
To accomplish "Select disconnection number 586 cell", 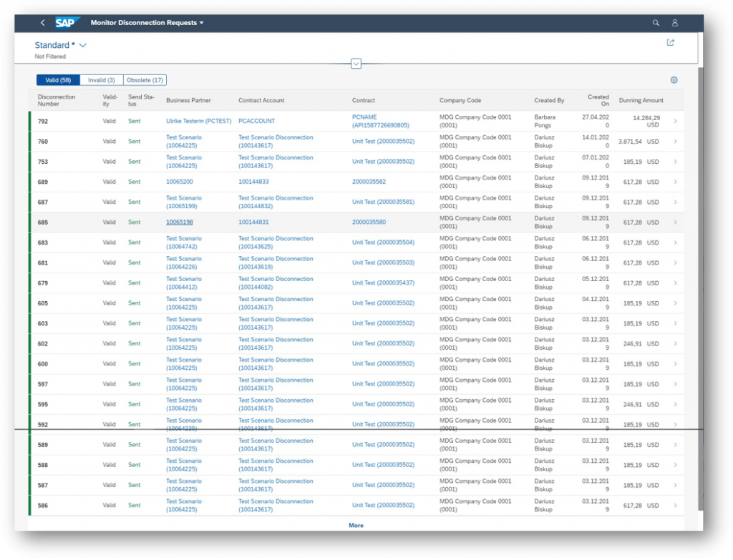I will pyautogui.click(x=42, y=506).
